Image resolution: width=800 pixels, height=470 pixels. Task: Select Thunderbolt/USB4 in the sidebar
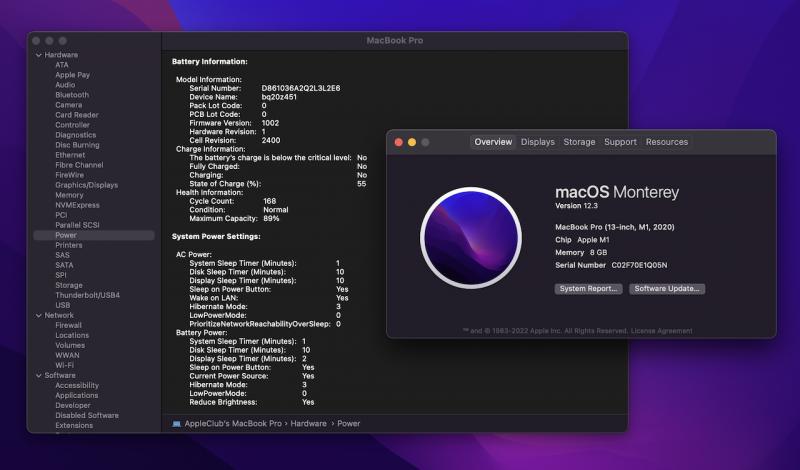point(87,295)
